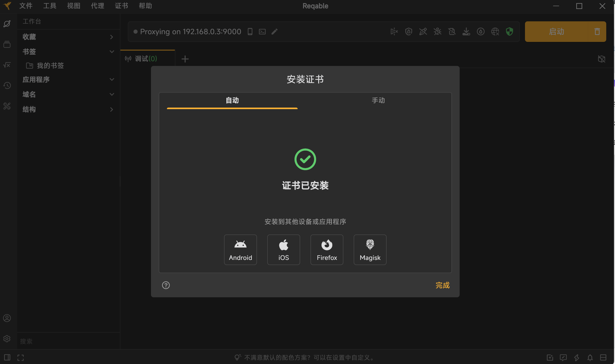Select the gateway globe icon
Viewport: 615px width, 364px height.
(495, 31)
